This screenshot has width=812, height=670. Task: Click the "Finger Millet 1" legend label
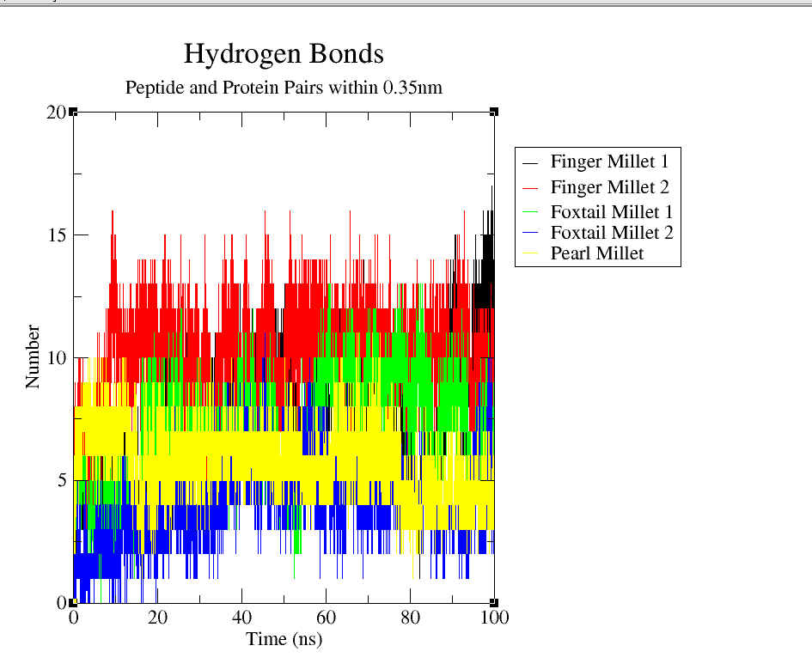(609, 161)
